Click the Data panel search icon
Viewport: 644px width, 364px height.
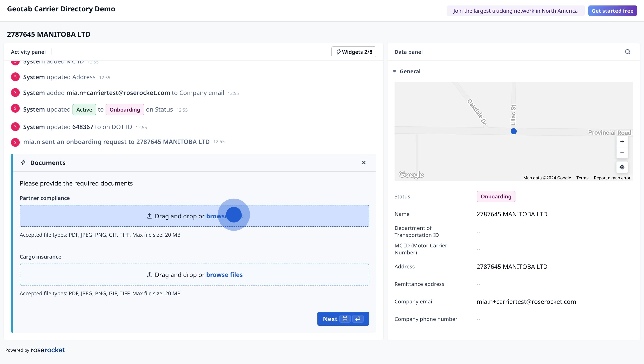(x=628, y=52)
